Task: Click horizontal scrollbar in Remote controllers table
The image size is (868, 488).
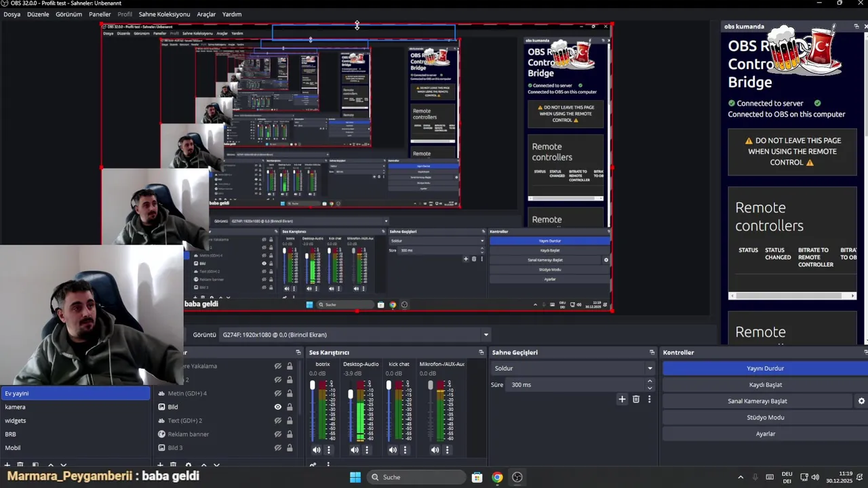Action: [x=792, y=296]
